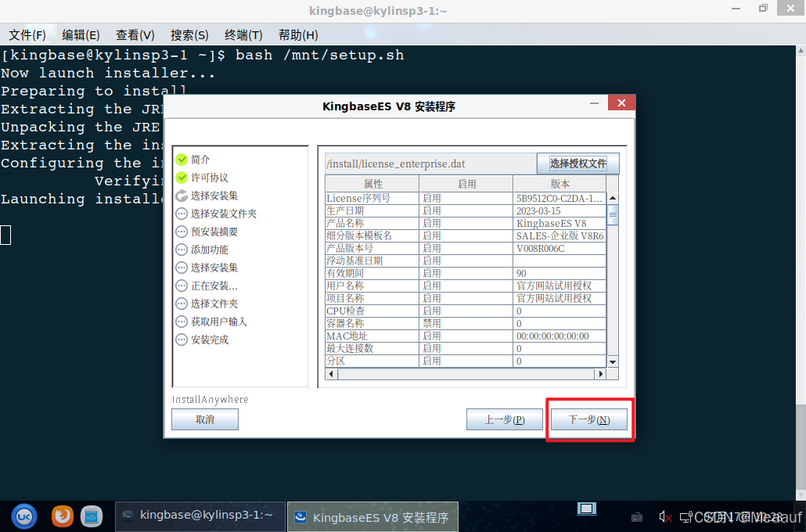Screen dimensions: 806x532
Task: Go back with the 上一步(P) button
Action: click(504, 419)
